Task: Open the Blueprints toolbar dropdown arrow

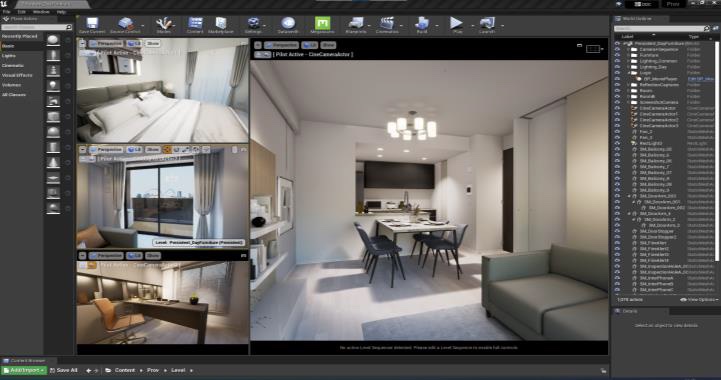Action: click(369, 25)
